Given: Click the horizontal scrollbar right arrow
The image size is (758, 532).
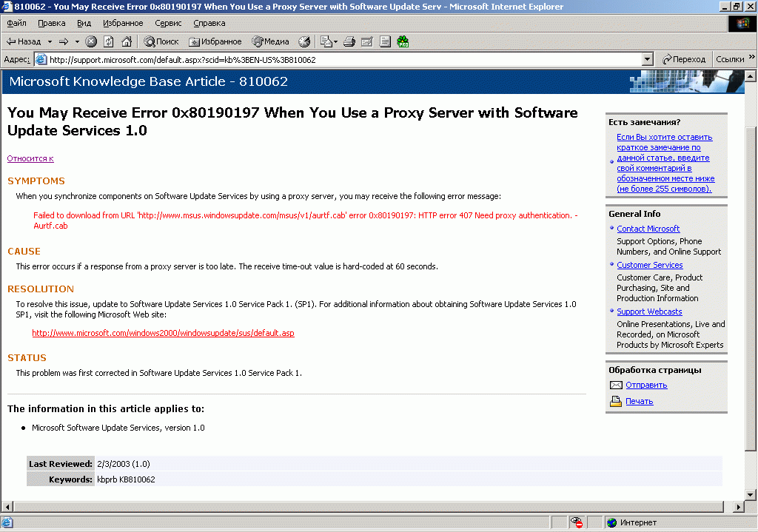Looking at the screenshot, I should pos(738,507).
